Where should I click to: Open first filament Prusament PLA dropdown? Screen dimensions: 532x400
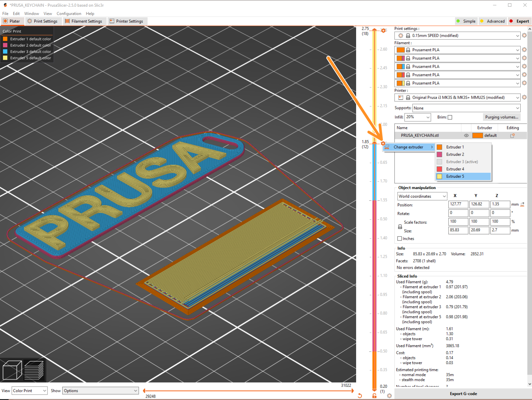pos(458,50)
